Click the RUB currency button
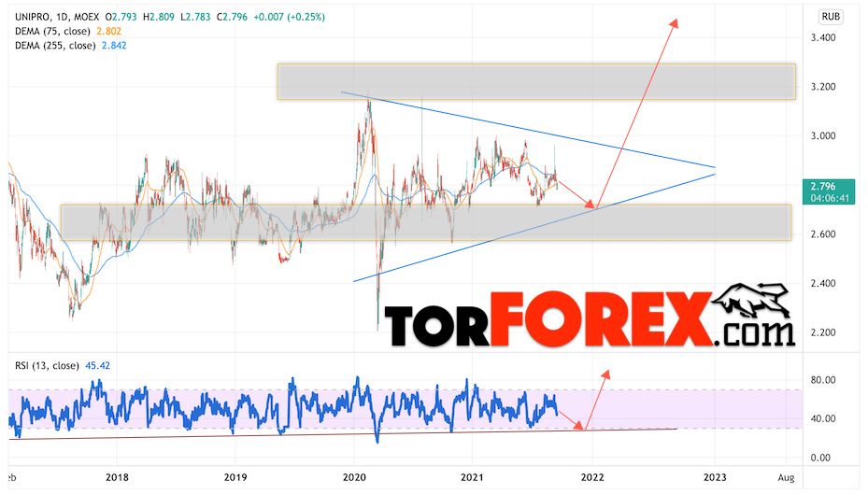This screenshot has width=868, height=494. click(x=831, y=17)
